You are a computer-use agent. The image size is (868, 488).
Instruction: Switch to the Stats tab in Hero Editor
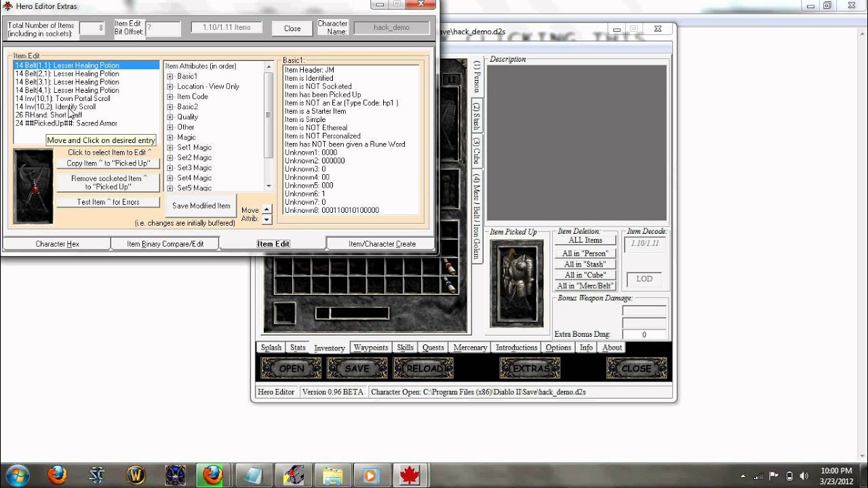298,348
